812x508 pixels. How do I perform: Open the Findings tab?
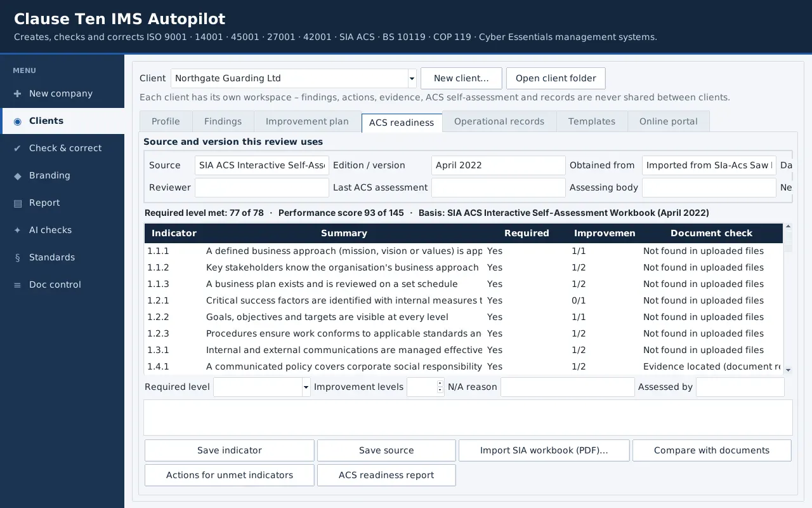click(223, 121)
